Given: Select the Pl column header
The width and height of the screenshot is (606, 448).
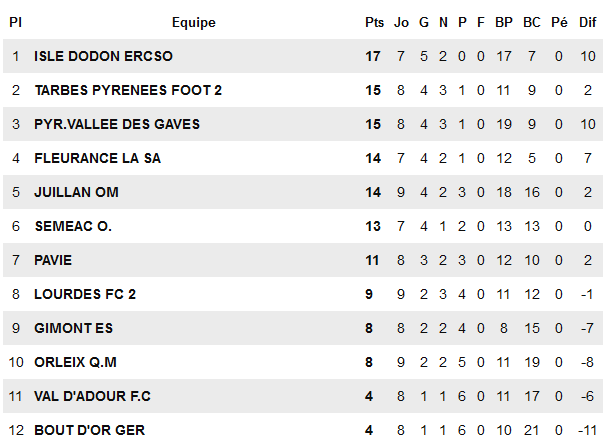Looking at the screenshot, I should click(x=15, y=22).
